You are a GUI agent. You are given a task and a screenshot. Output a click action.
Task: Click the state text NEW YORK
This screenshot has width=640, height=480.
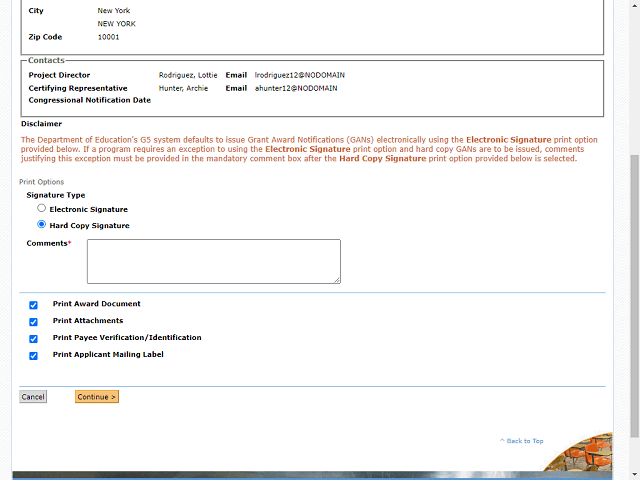coord(116,24)
